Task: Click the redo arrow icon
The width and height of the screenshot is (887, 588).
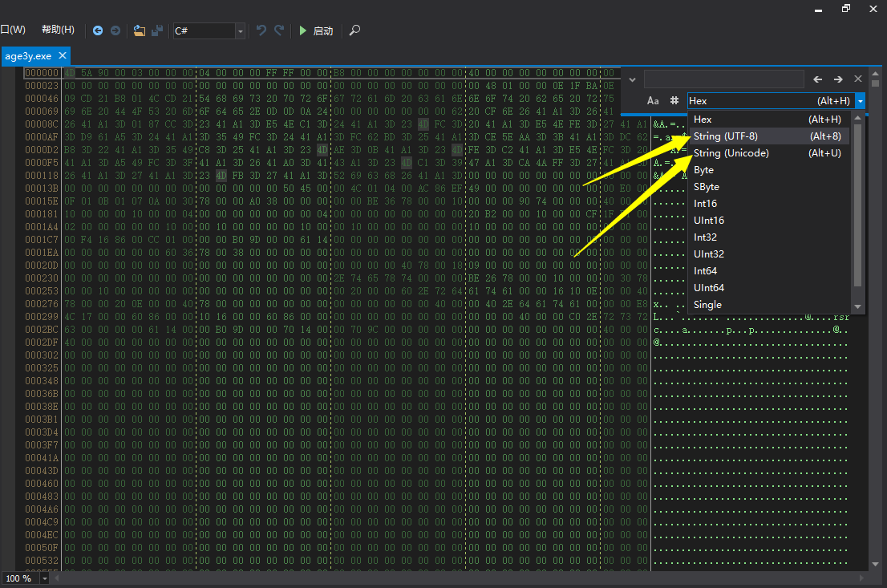Action: coord(279,30)
